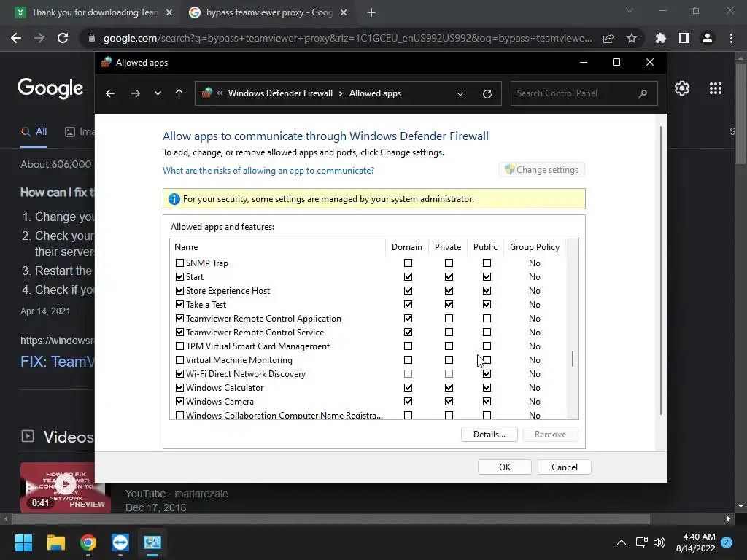Click the Allowed apps breadcrumb
The height and width of the screenshot is (560, 747).
click(375, 93)
